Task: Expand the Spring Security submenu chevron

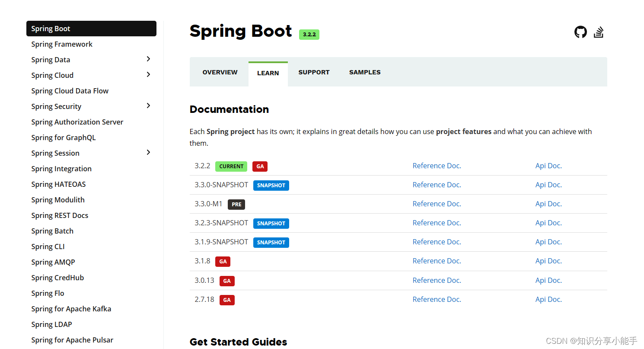Action: tap(148, 106)
